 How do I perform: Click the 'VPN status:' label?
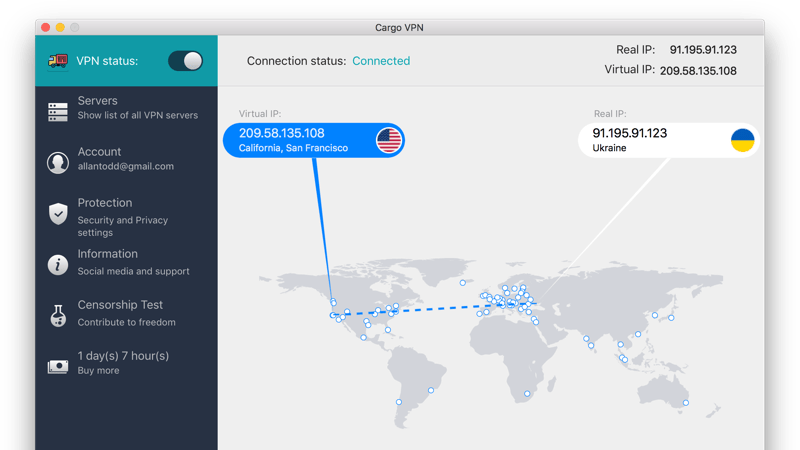[107, 61]
